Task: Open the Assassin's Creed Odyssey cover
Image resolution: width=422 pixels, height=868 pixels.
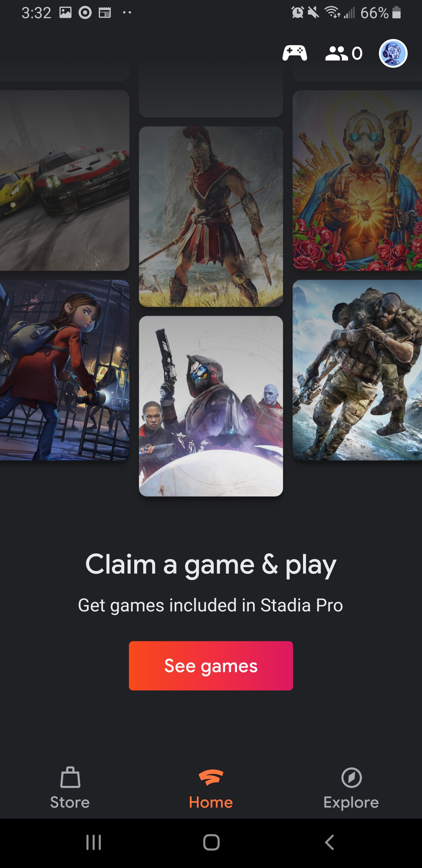Action: (211, 217)
